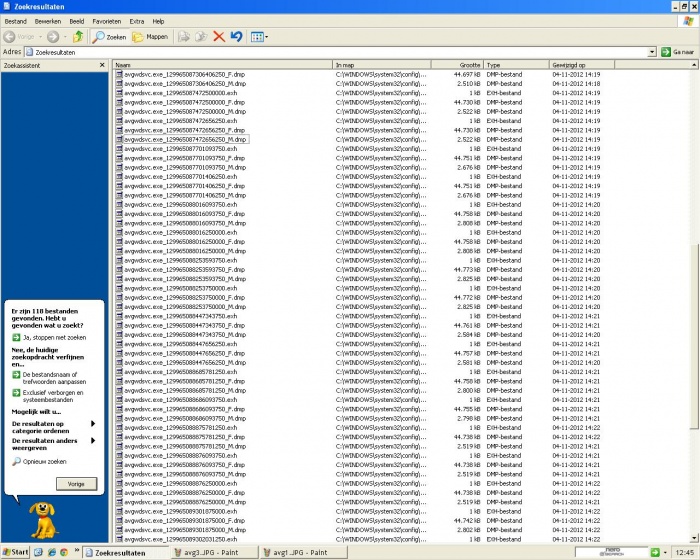700x560 pixels.
Task: Open the Favorieten menu
Action: tap(107, 20)
